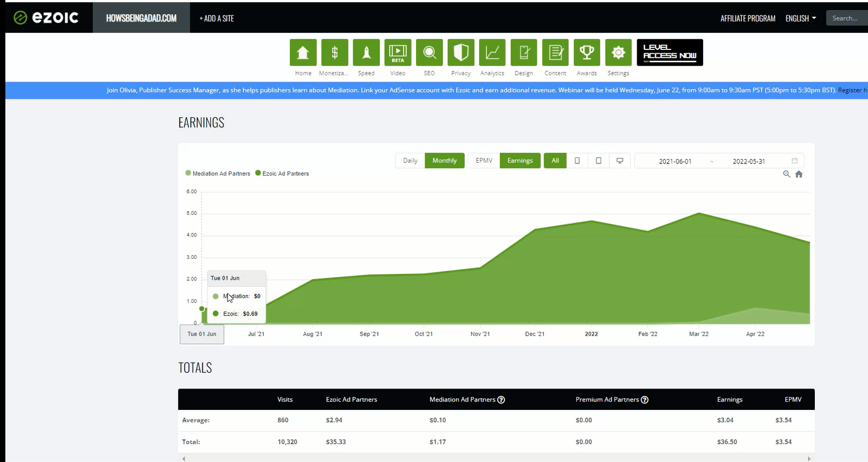Toggle Ezoic Ad Partners legend series
The height and width of the screenshot is (462, 868).
pyautogui.click(x=282, y=174)
